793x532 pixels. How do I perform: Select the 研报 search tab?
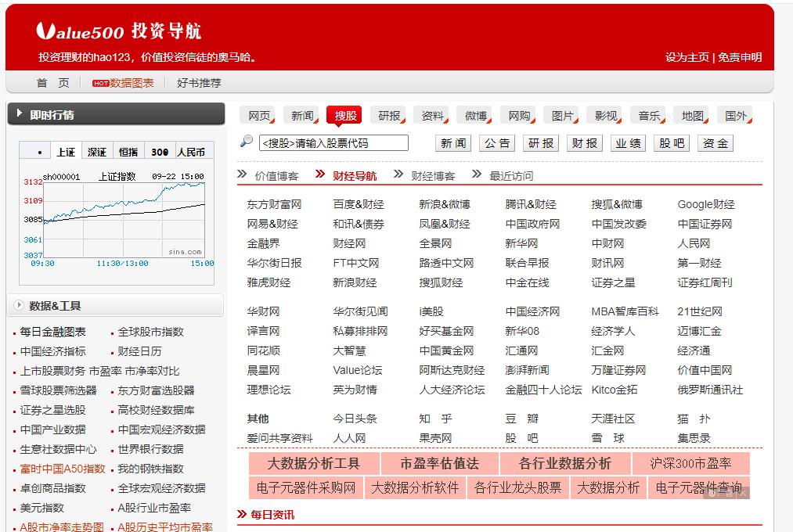coord(388,116)
